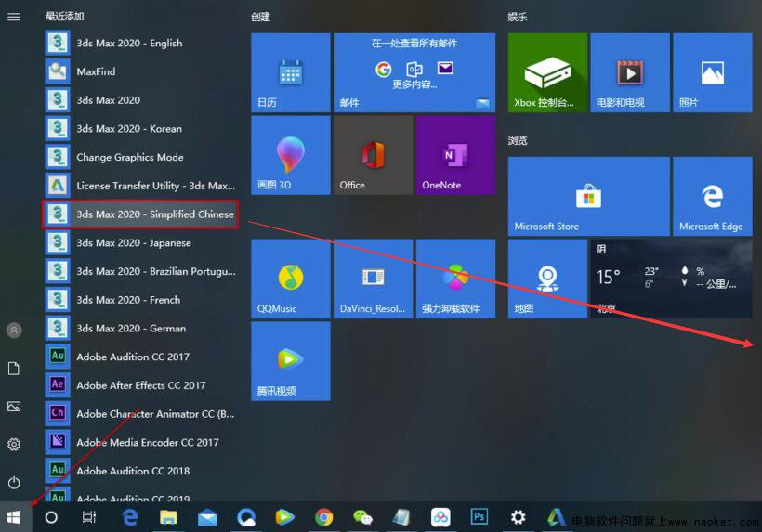Open the Office tile
The width and height of the screenshot is (762, 532).
pos(374,155)
